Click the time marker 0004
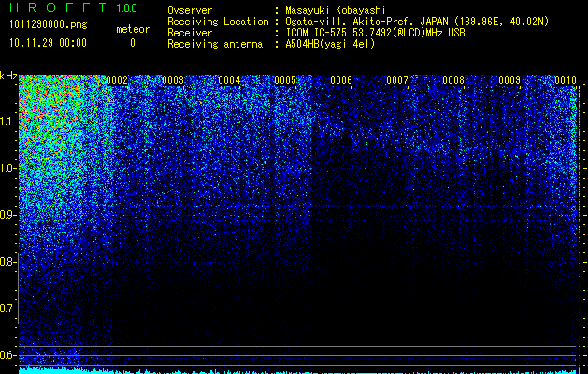Screen dimensions: 588x374 [x=229, y=80]
